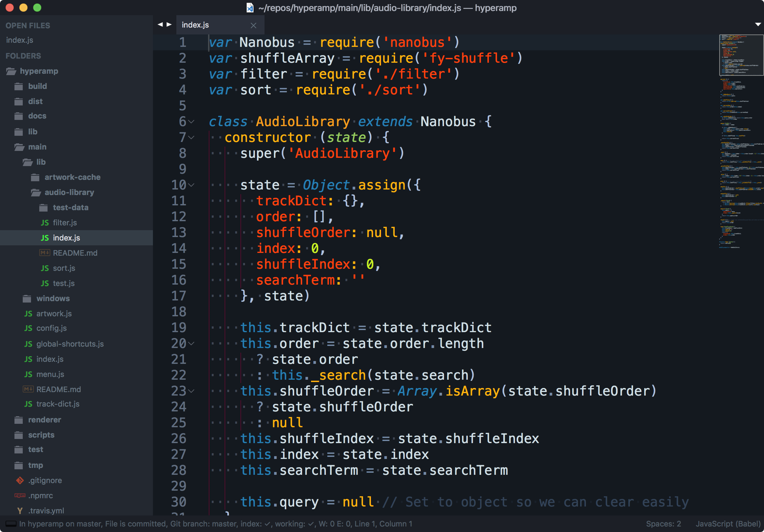
Task: Select index.js under OPEN FILES
Action: click(20, 40)
